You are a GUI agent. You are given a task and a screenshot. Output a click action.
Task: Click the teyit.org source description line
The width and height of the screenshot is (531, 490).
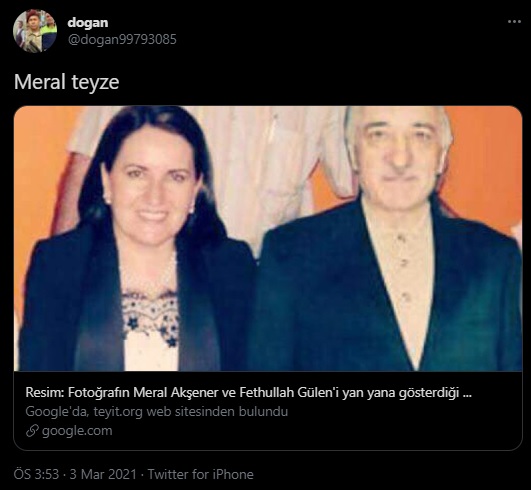click(157, 411)
